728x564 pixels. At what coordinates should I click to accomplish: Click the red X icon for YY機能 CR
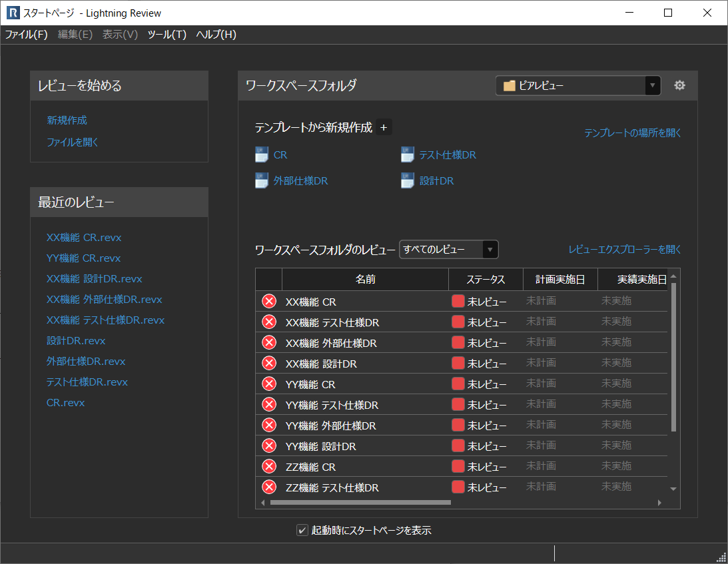(x=269, y=384)
